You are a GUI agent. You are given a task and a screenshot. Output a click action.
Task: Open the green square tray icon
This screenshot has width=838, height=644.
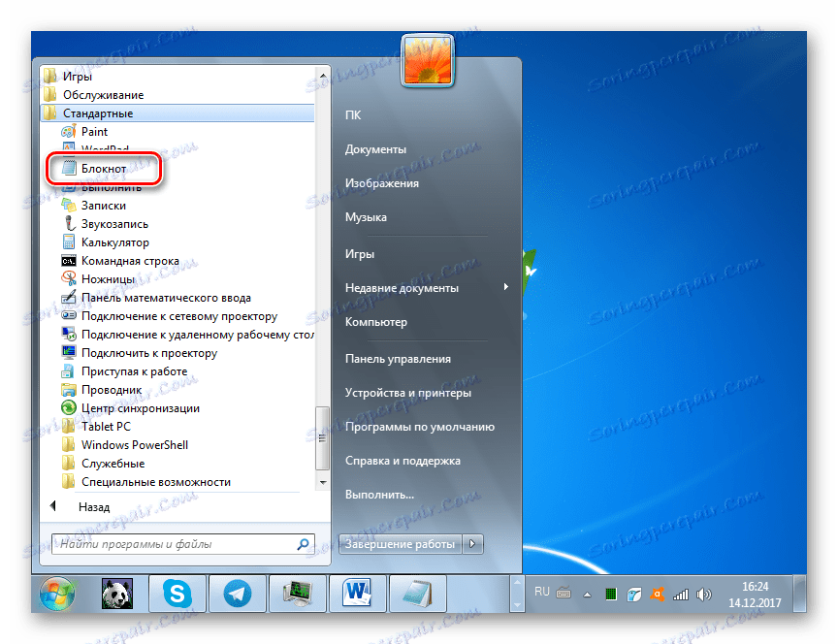(611, 594)
